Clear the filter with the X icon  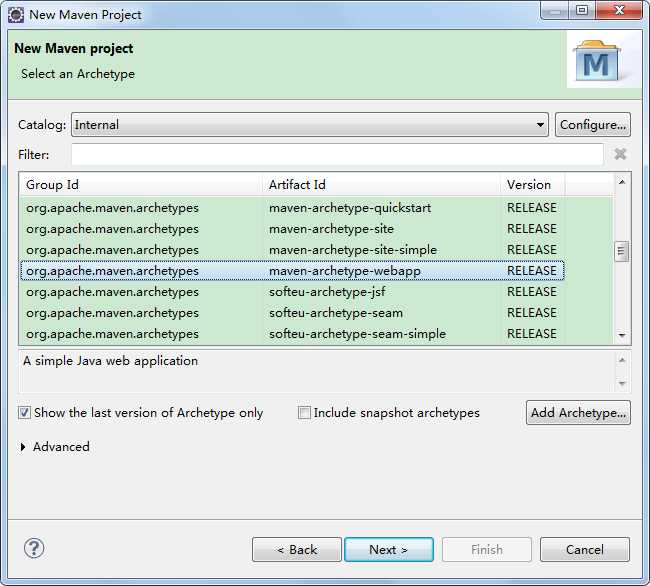[x=620, y=155]
